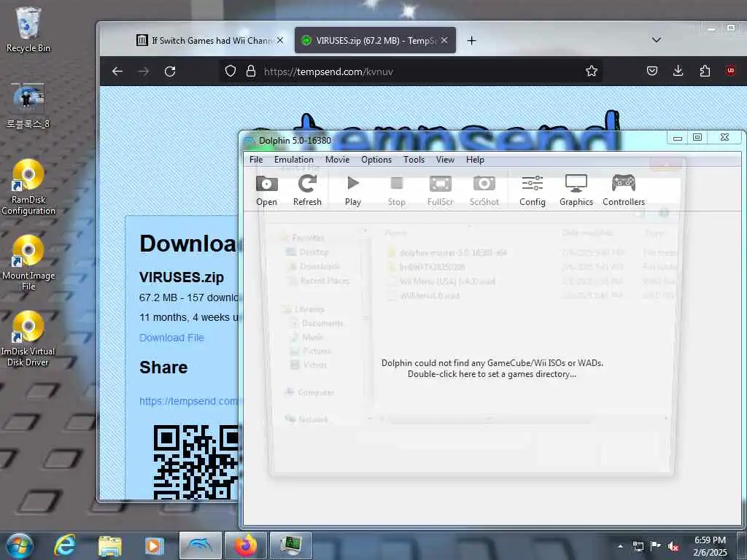747x560 pixels.
Task: Open the Help menu in Dolphin
Action: 475,160
